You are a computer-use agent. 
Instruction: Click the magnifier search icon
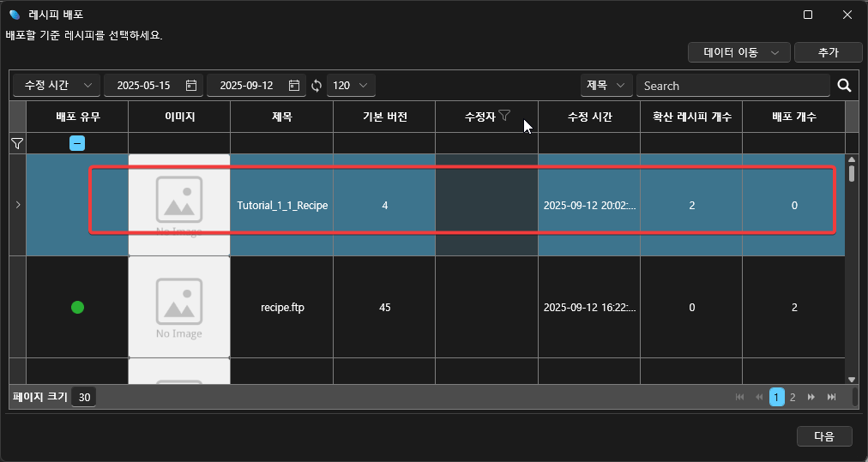coord(844,85)
